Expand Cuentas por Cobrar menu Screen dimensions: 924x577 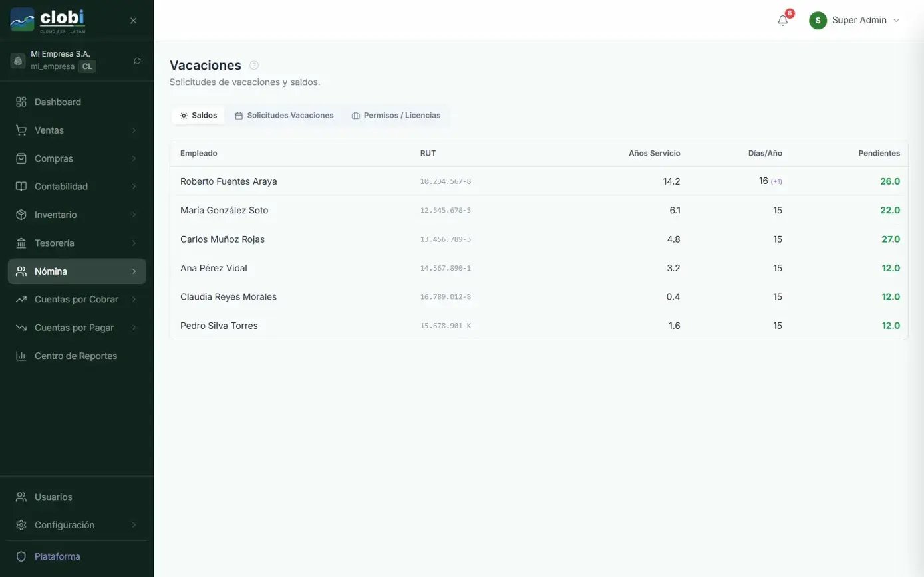click(77, 299)
